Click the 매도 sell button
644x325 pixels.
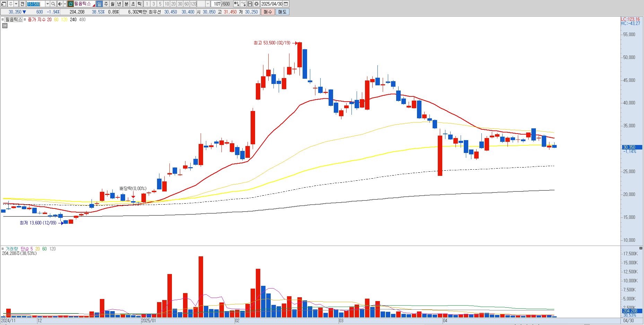point(282,12)
